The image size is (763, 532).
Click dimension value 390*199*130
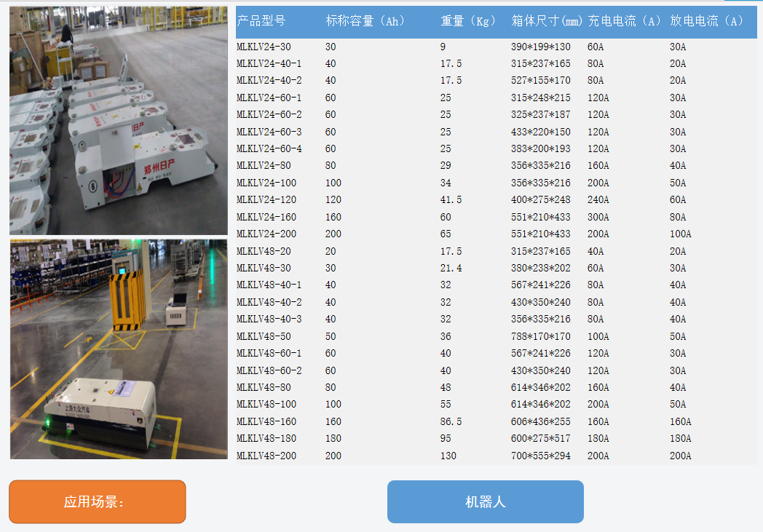point(541,47)
